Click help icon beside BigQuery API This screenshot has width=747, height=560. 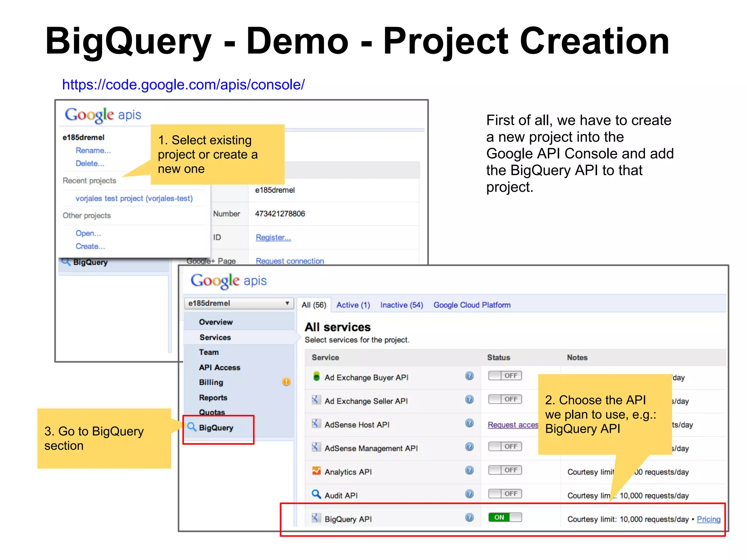[x=469, y=518]
